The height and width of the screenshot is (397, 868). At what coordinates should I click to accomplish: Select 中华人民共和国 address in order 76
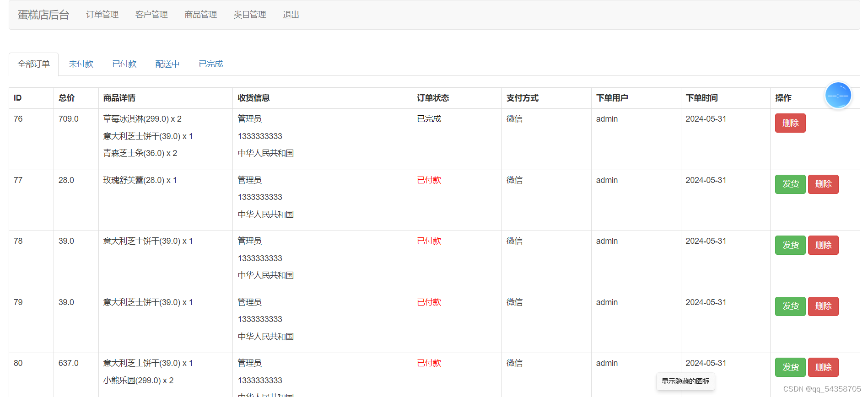tap(266, 153)
